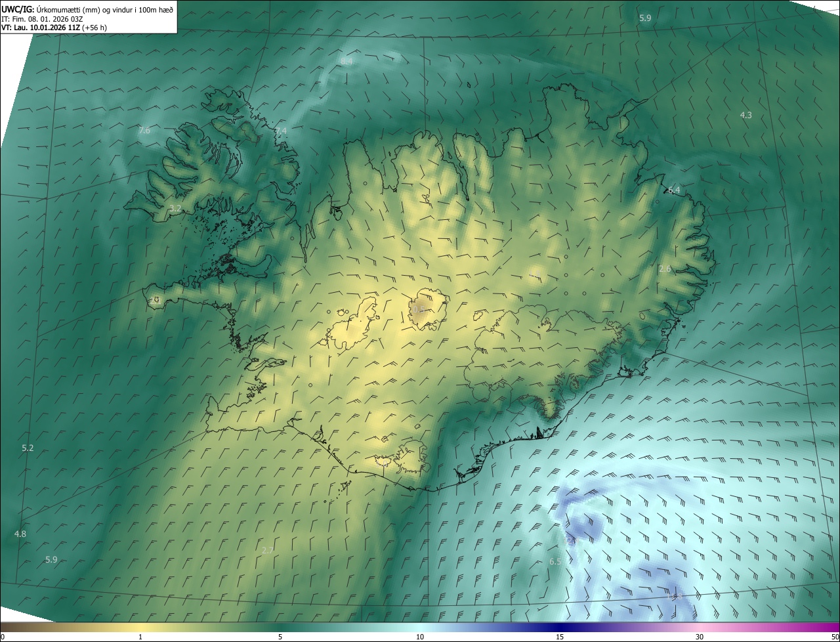Click the 3.2 value in the Westfjords

pos(175,209)
